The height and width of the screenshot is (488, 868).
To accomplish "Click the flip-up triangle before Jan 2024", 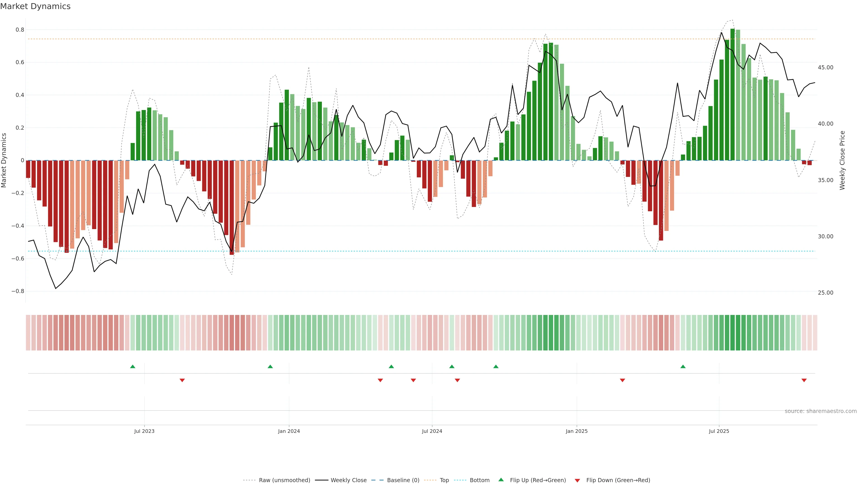I will point(270,366).
